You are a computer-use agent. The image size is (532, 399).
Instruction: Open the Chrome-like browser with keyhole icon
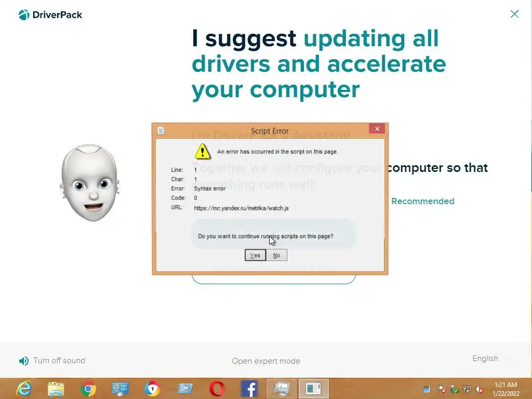(x=152, y=389)
